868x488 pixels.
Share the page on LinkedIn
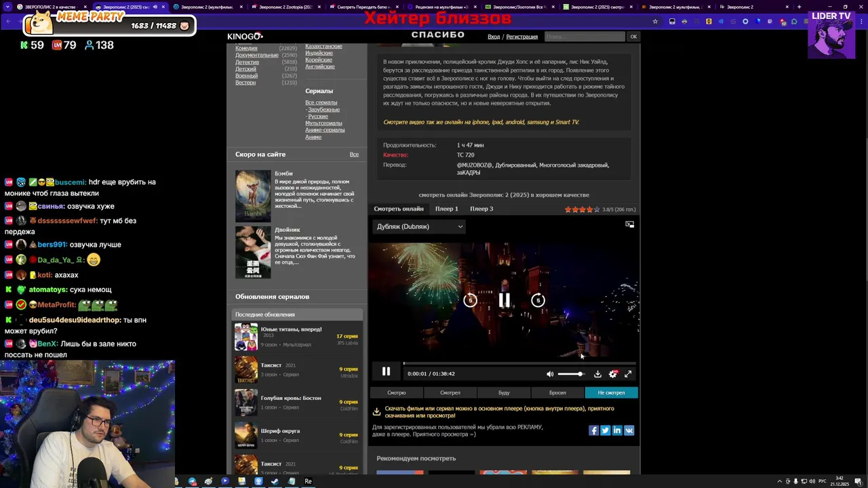coord(617,430)
